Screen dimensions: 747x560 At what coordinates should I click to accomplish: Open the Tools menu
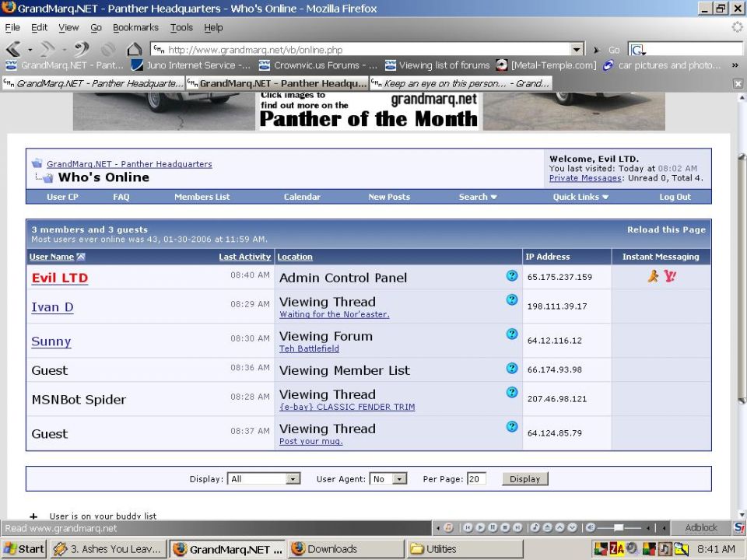tap(181, 28)
